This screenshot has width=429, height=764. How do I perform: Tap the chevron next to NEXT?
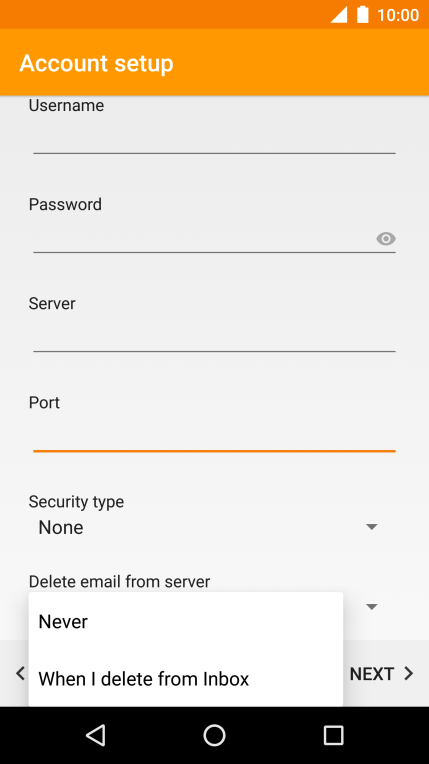click(409, 674)
